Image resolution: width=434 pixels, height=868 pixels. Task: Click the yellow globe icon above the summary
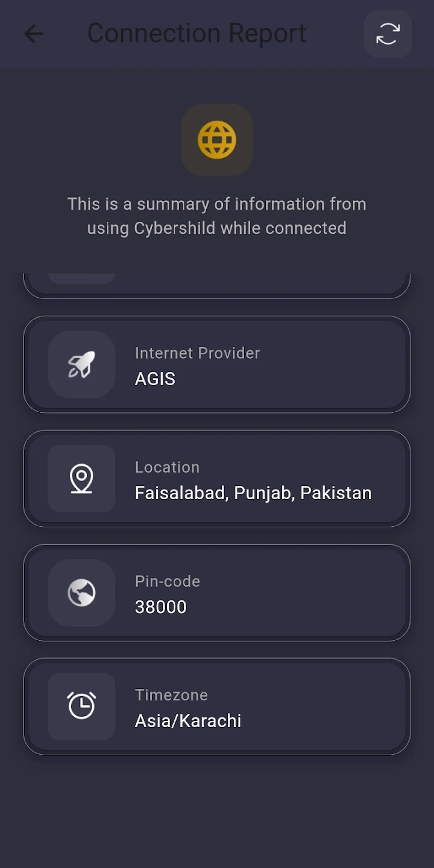click(x=217, y=139)
